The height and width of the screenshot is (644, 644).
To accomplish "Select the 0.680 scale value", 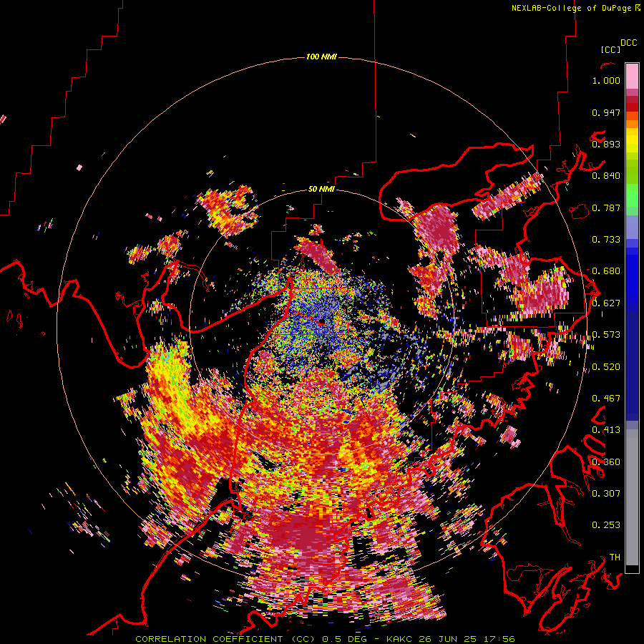I will pyautogui.click(x=606, y=271).
